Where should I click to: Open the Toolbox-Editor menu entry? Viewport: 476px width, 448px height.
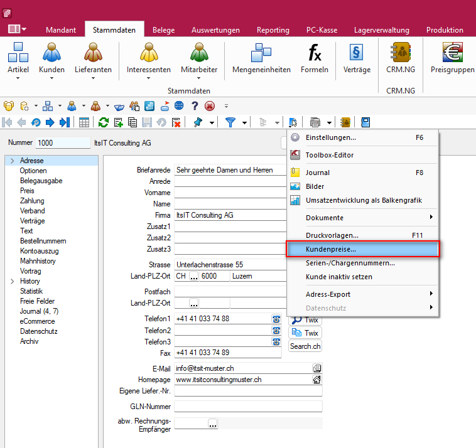tap(362, 155)
